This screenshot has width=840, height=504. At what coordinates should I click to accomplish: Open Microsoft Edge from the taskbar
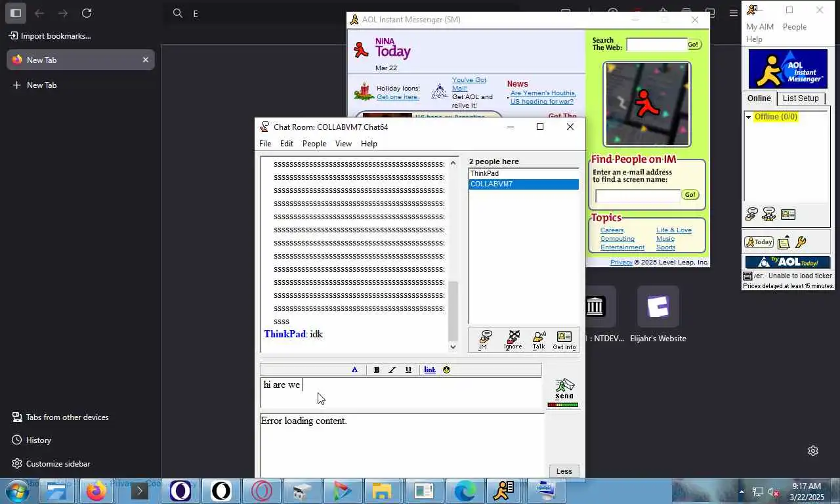pyautogui.click(x=465, y=491)
